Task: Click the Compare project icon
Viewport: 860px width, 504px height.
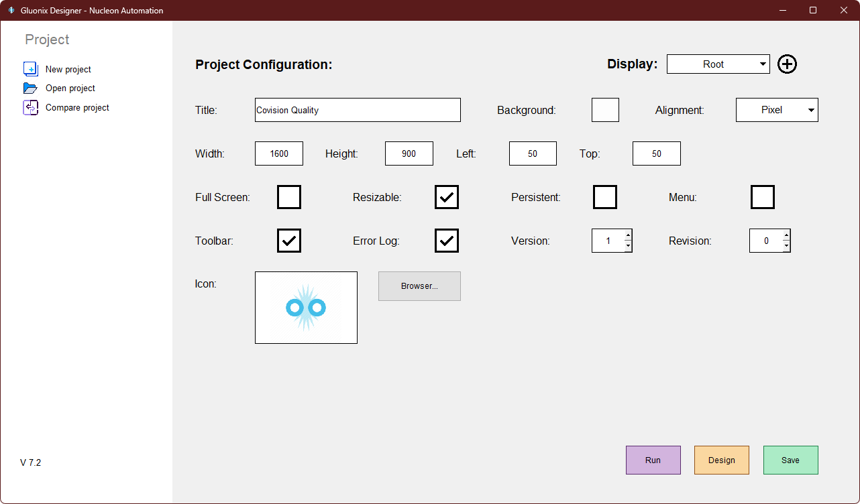Action: click(31, 107)
